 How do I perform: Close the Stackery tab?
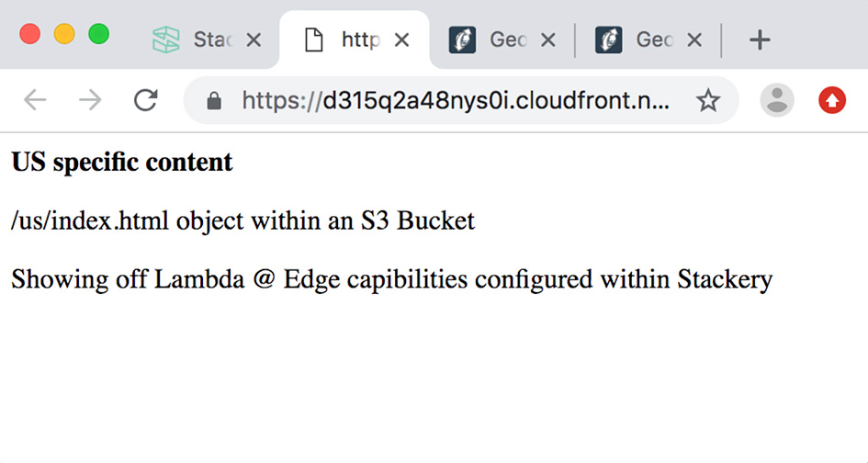point(254,40)
